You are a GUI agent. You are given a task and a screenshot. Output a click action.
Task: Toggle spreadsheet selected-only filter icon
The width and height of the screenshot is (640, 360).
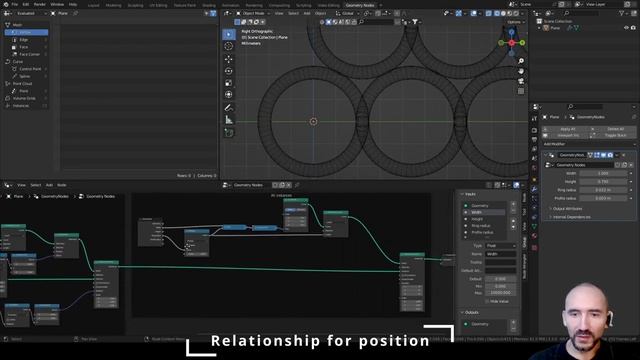pos(206,13)
